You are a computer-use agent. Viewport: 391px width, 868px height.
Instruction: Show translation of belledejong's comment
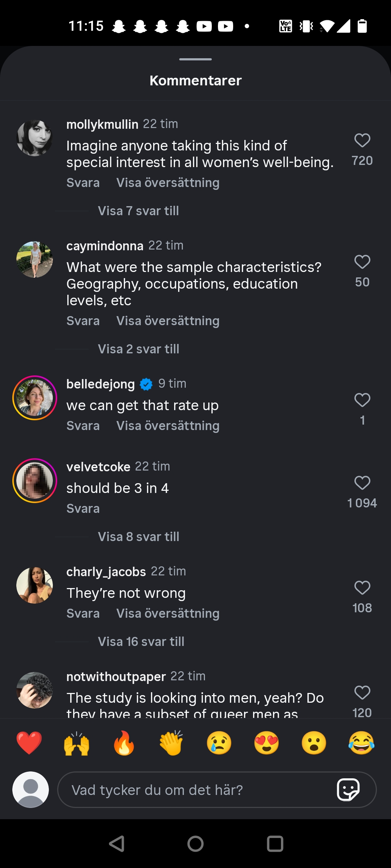tap(168, 426)
